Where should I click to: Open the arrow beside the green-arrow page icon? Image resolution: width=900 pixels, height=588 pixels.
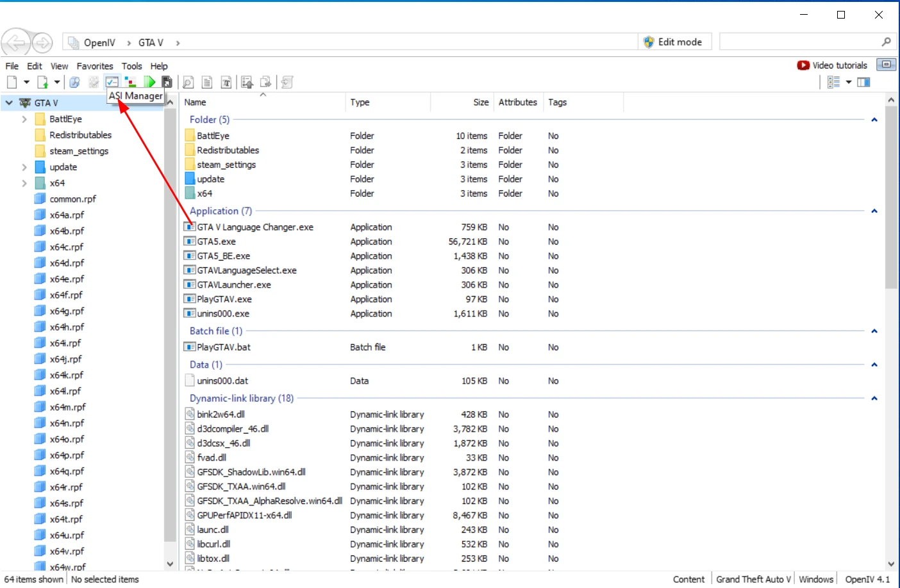point(57,82)
